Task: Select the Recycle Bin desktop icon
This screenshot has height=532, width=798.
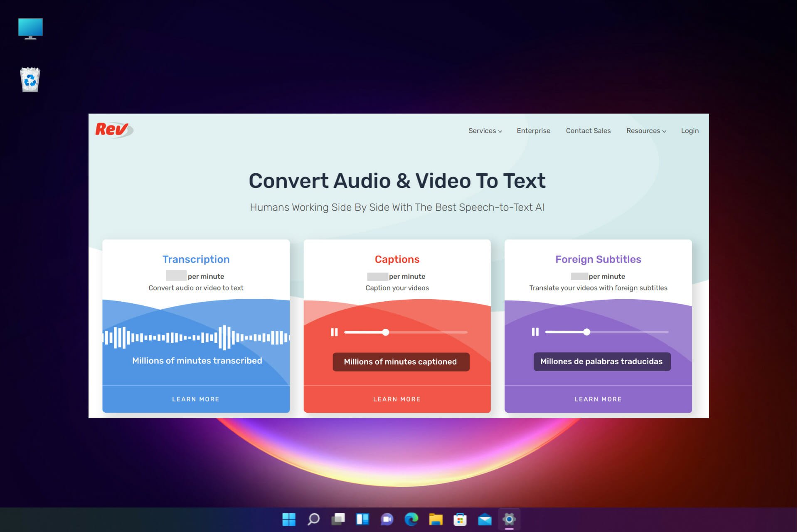Action: [30, 79]
